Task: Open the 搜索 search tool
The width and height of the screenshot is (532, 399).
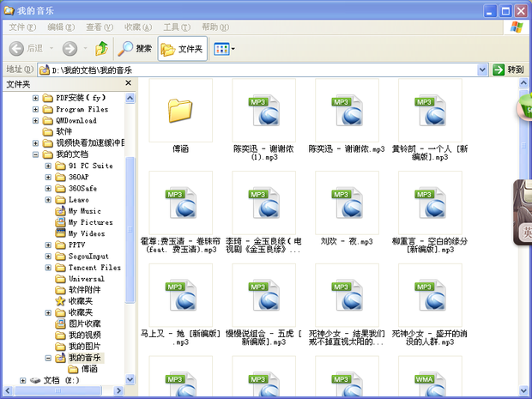Action: [x=135, y=49]
